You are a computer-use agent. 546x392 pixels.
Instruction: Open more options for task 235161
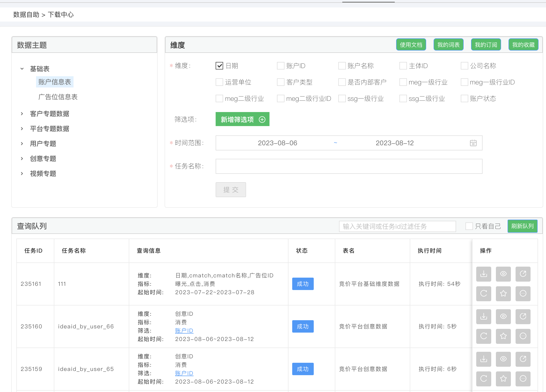tap(523, 294)
